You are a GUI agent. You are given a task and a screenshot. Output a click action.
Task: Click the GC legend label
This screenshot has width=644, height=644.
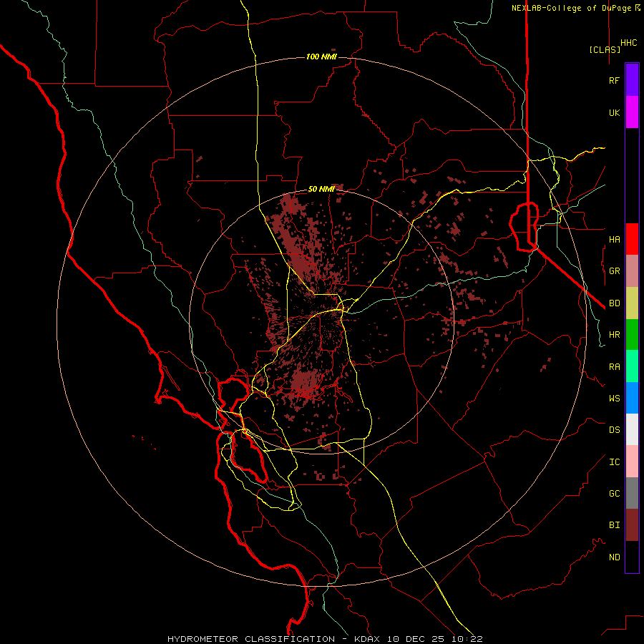click(x=614, y=493)
